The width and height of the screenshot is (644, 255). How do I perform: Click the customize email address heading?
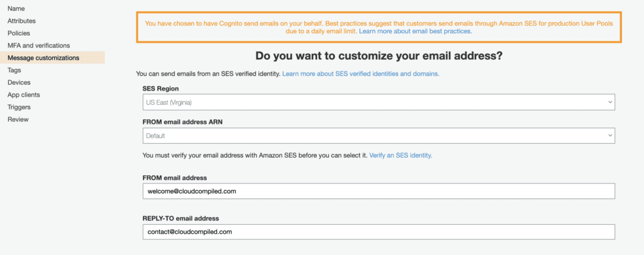pyautogui.click(x=379, y=55)
